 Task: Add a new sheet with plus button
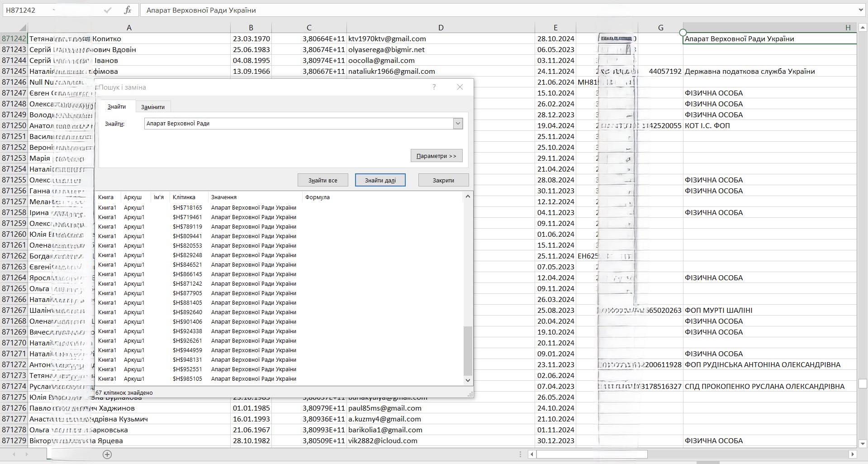[x=107, y=454]
